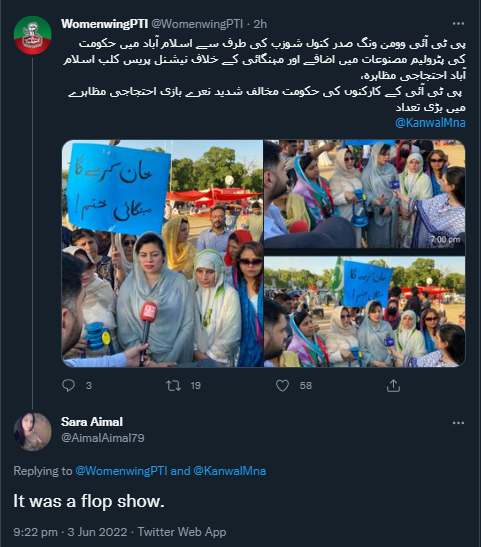Click the Sara Aimal display name

click(x=92, y=422)
